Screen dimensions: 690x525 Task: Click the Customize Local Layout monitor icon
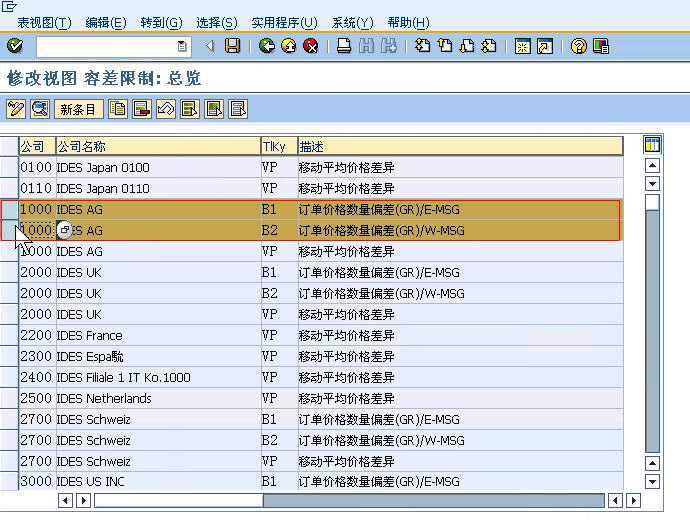click(601, 46)
